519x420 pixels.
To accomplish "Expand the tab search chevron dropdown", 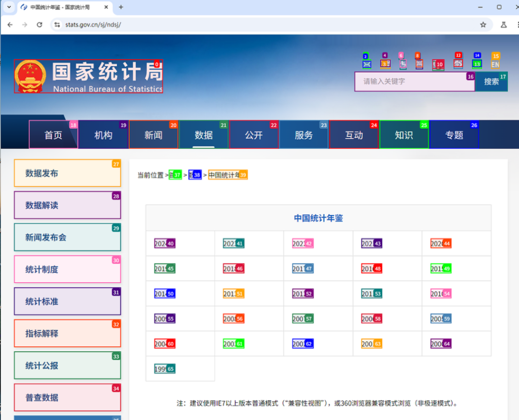I will (x=9, y=7).
